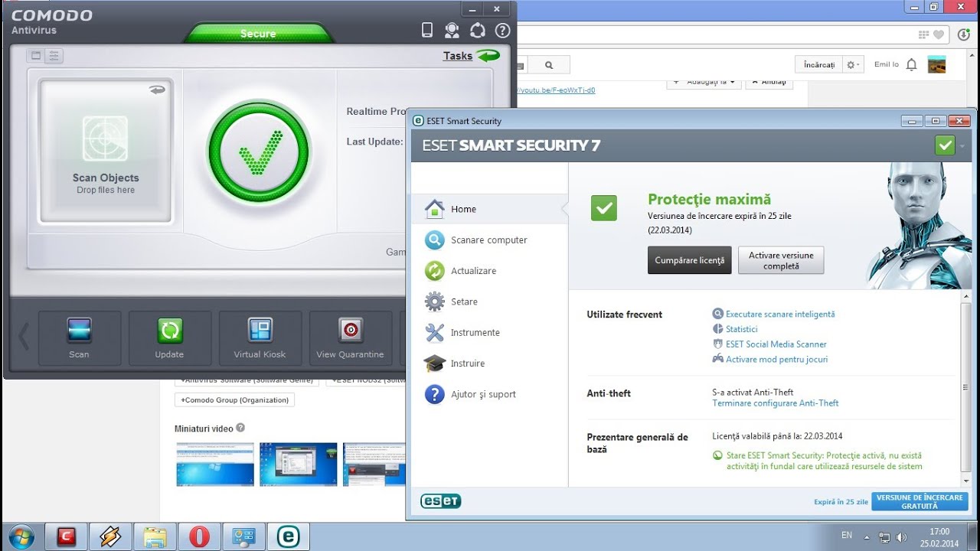Click browser downloads arrow icon
Viewport: 980px width, 551px height.
click(x=963, y=34)
